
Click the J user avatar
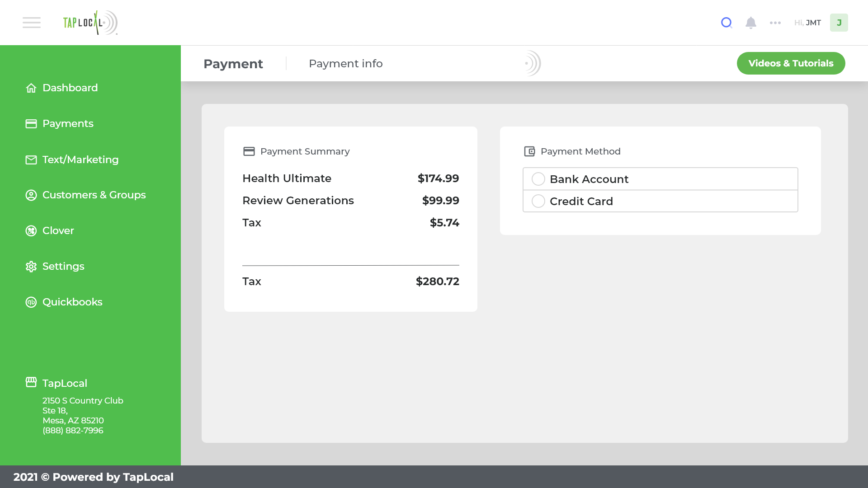click(x=839, y=23)
